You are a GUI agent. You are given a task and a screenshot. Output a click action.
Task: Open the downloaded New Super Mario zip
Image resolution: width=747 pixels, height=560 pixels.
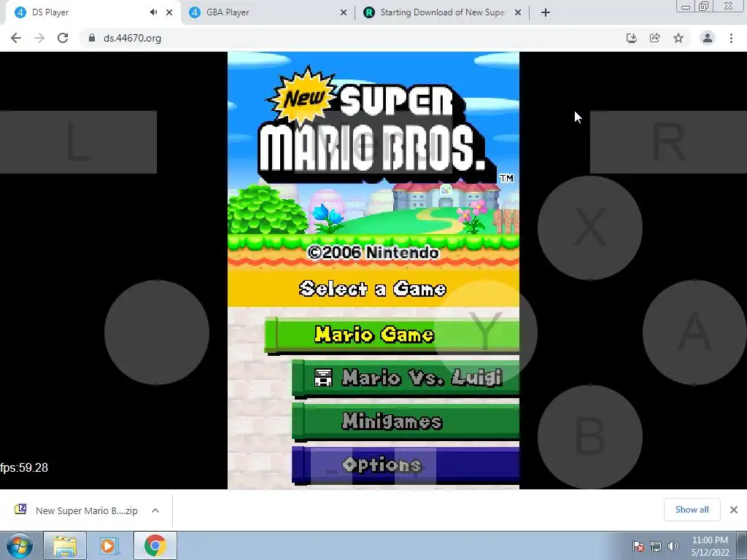coord(87,510)
